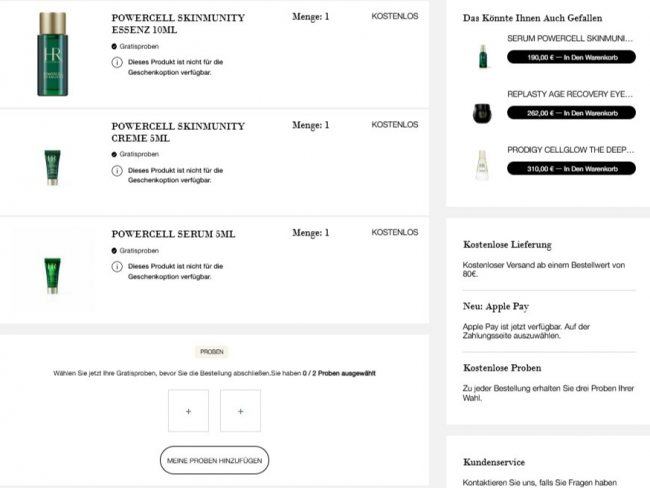Add a sample using the first plus box
Screen dimensions: 650x488
[x=189, y=411]
